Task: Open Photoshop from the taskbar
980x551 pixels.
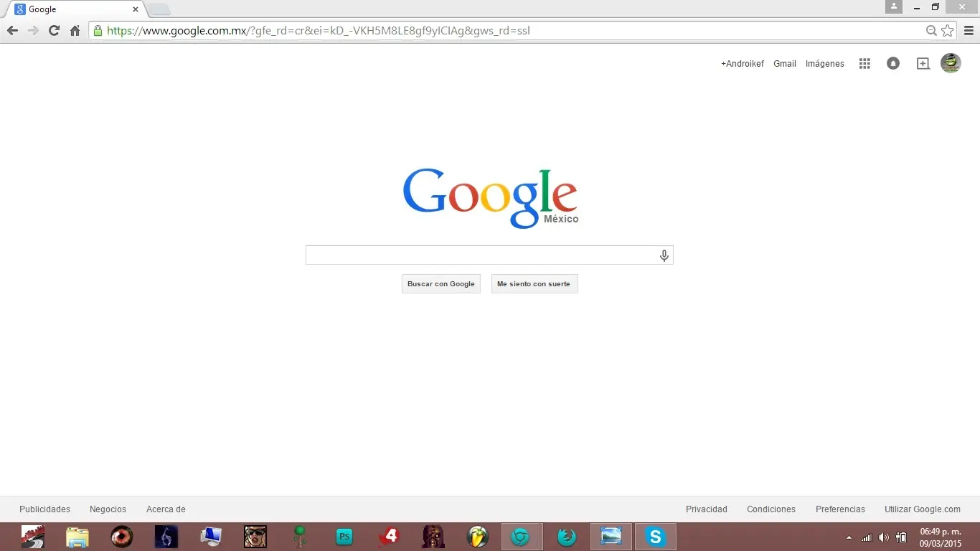Action: pos(344,537)
